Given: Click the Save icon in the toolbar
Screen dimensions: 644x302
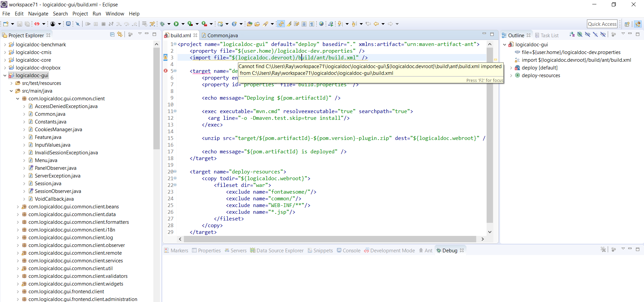Looking at the screenshot, I should (x=19, y=24).
